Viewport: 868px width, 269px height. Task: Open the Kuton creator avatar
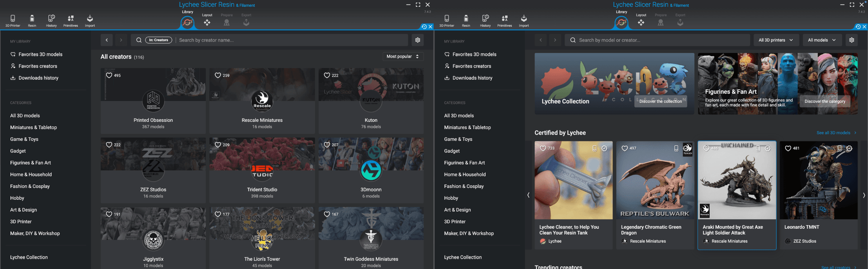(x=371, y=101)
